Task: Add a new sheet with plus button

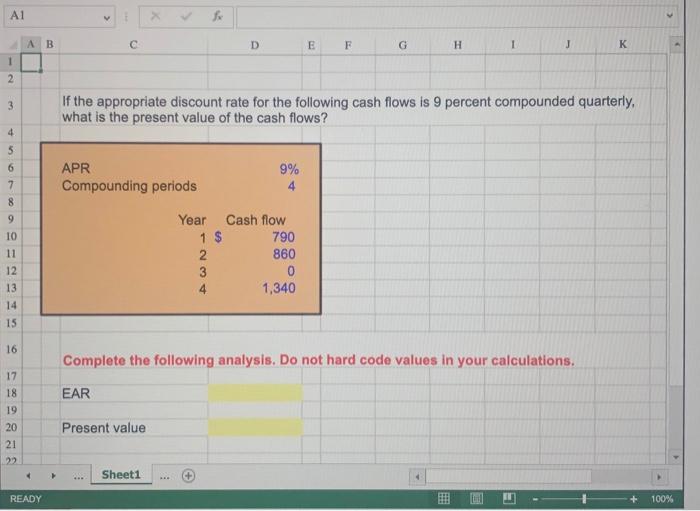Action: tap(188, 476)
